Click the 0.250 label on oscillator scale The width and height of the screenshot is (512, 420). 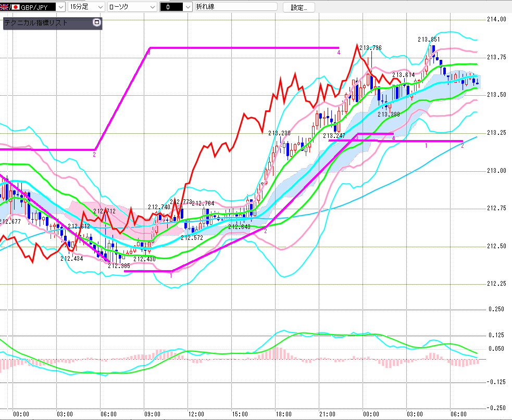tap(496, 309)
